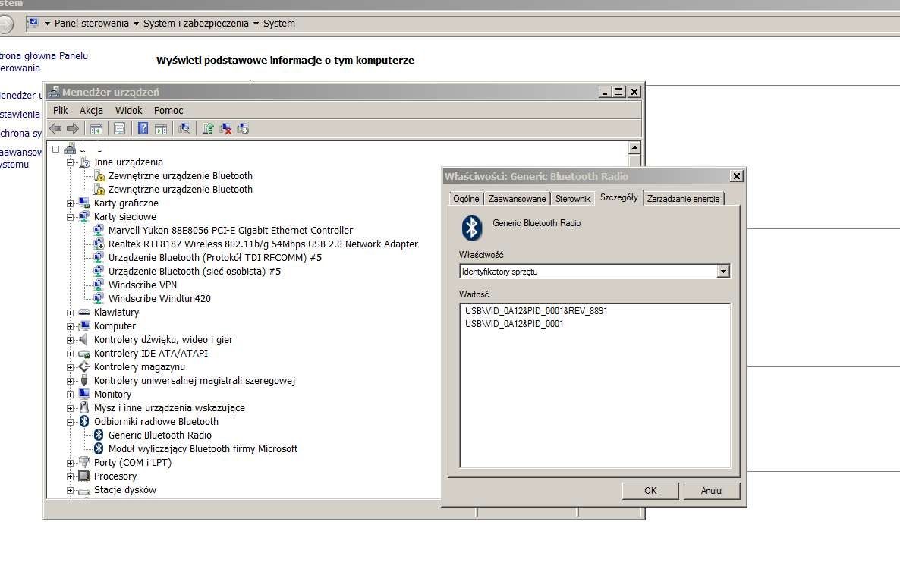Maximize the Menedżer urządzeń window
The image size is (900, 588).
(618, 92)
